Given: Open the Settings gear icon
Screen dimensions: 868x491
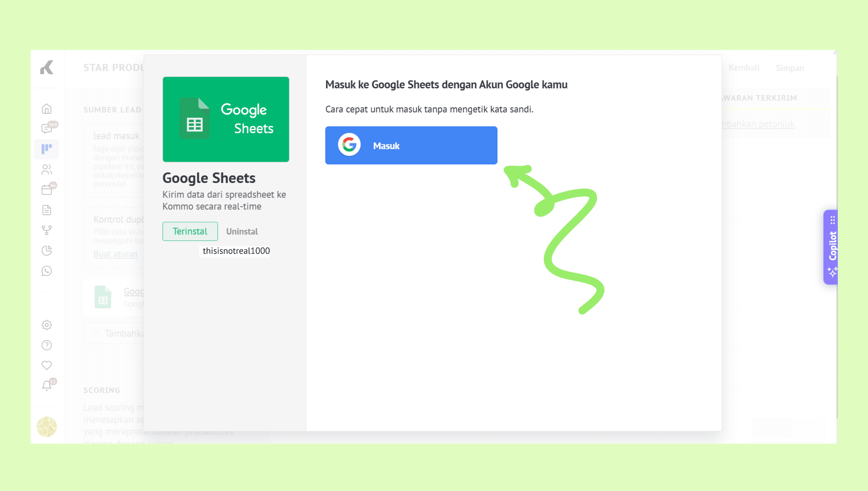Looking at the screenshot, I should [x=47, y=325].
